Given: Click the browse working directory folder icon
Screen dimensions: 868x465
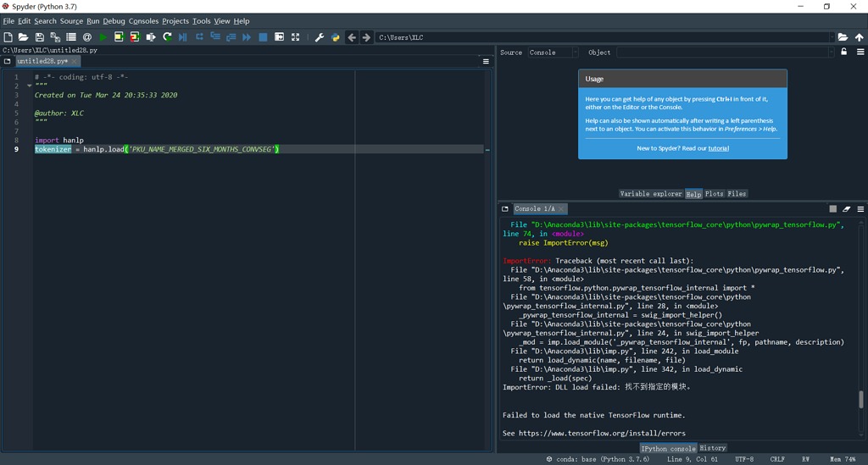Looking at the screenshot, I should pos(843,37).
